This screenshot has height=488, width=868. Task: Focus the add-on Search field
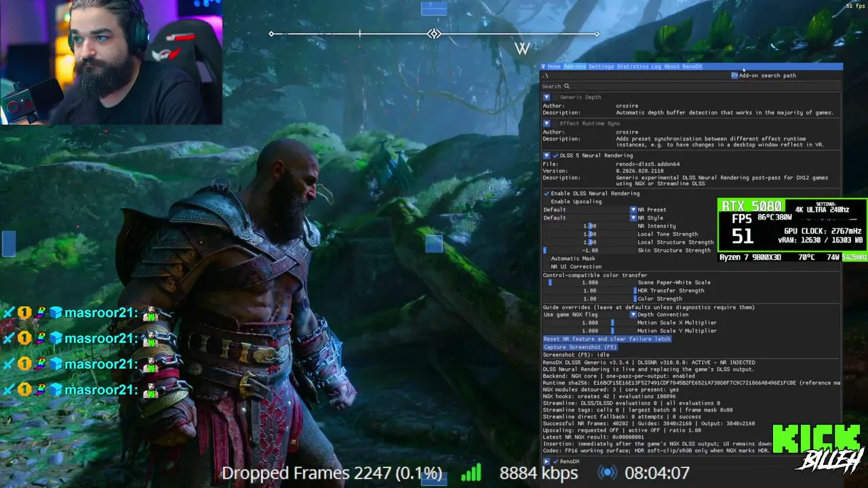pos(690,86)
